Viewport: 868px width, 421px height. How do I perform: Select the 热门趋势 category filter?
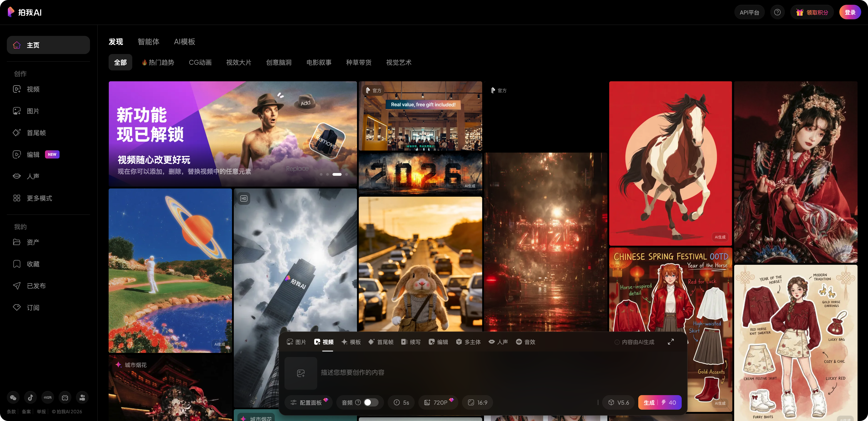coord(158,62)
